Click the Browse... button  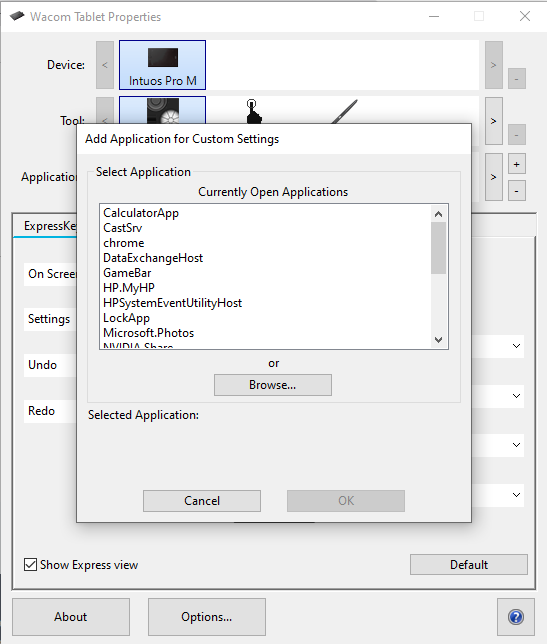click(273, 385)
